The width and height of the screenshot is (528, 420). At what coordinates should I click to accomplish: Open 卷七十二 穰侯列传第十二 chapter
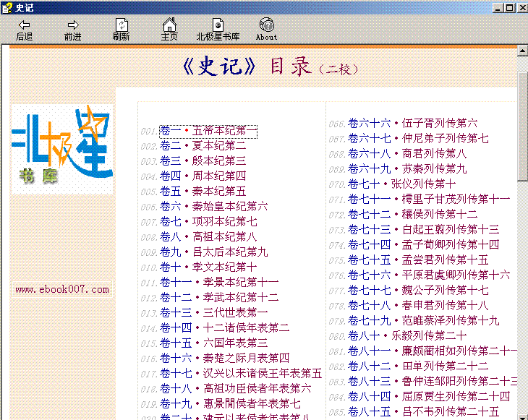click(x=412, y=214)
